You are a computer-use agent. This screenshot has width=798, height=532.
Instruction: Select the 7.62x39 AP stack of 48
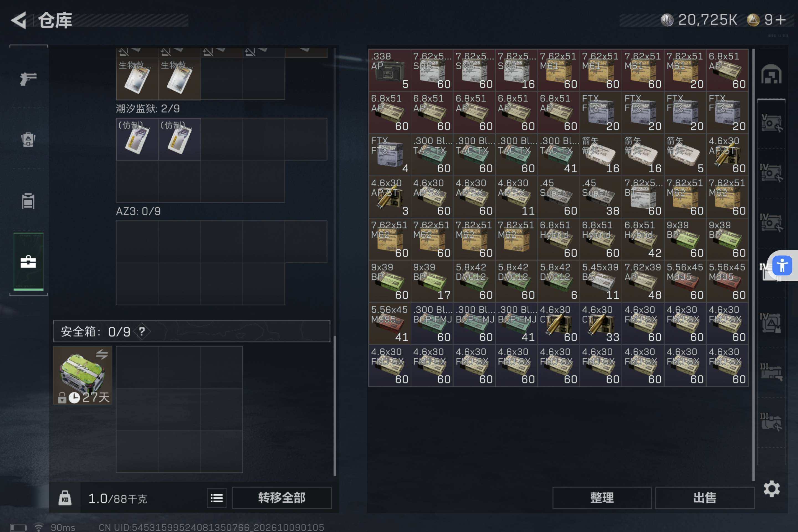pyautogui.click(x=643, y=281)
